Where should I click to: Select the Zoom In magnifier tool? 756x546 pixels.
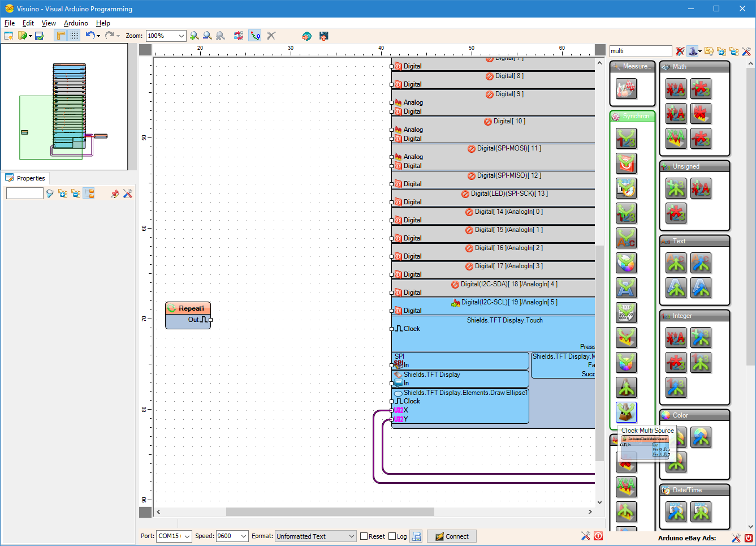[x=195, y=36]
